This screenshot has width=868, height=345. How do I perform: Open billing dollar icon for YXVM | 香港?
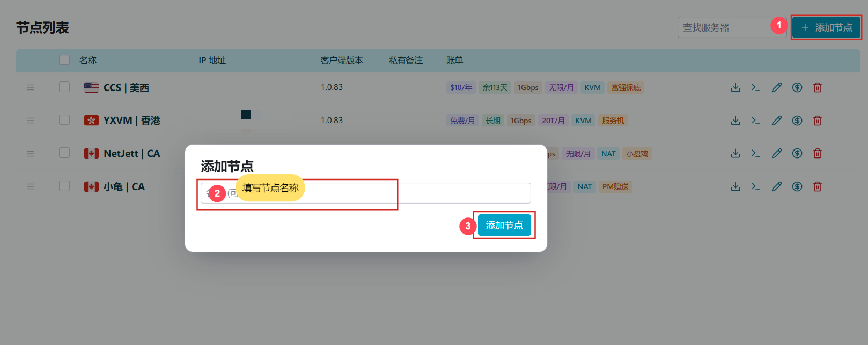point(797,121)
